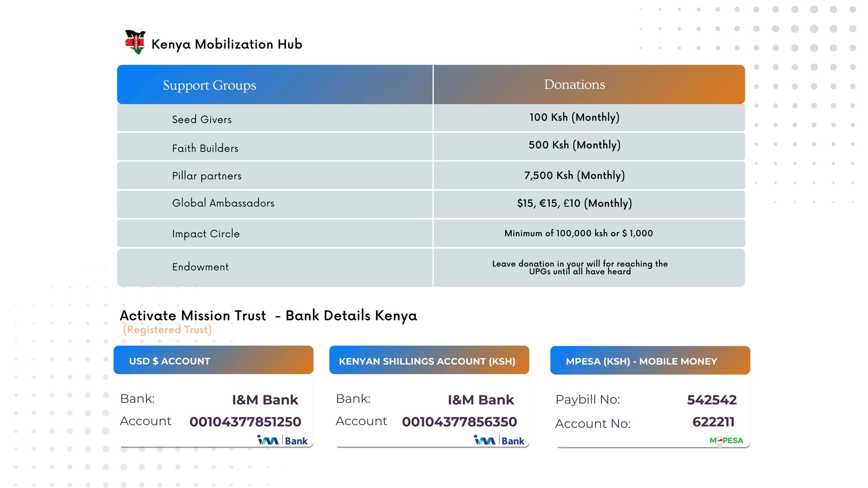Click the Kenya flag map logo
This screenshot has height=488, width=868.
click(135, 42)
